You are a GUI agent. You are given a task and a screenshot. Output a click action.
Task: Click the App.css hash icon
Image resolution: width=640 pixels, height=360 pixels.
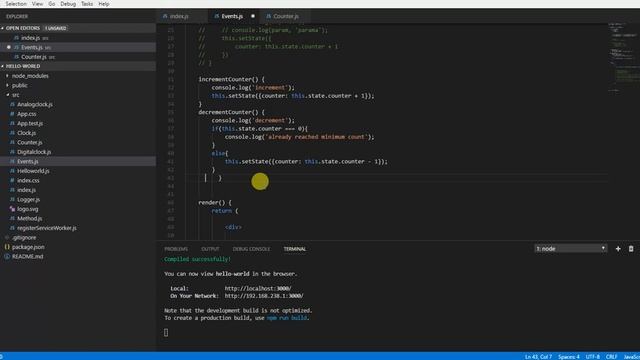(12, 114)
